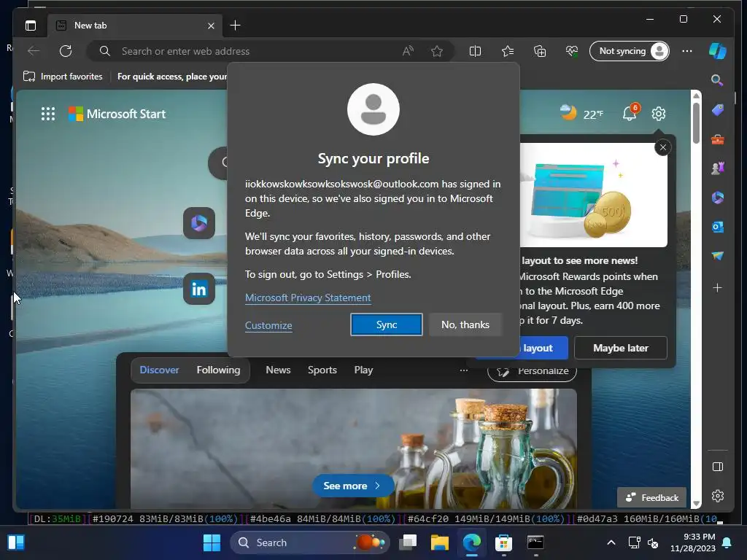Open Collections icon
This screenshot has width=747, height=560.
point(540,51)
